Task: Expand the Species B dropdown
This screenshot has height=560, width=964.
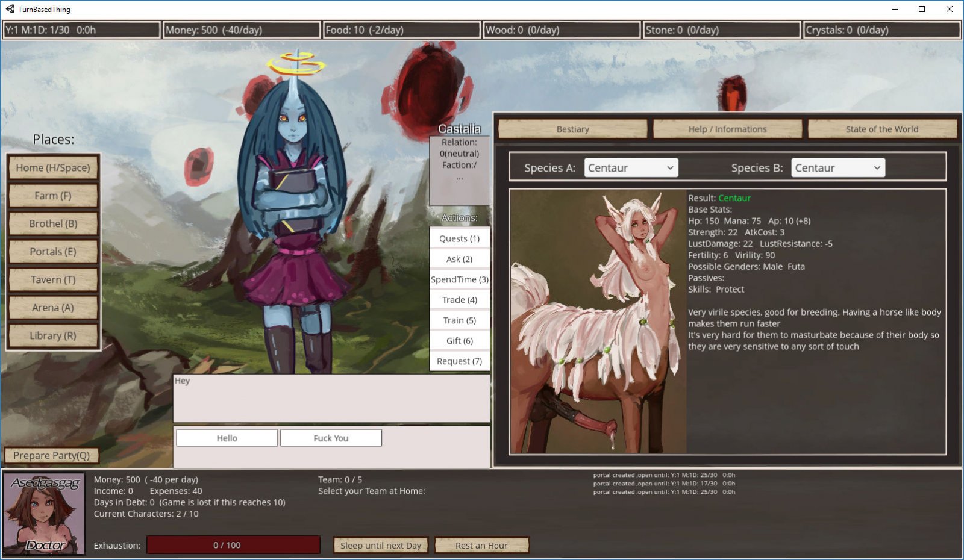Action: (837, 168)
